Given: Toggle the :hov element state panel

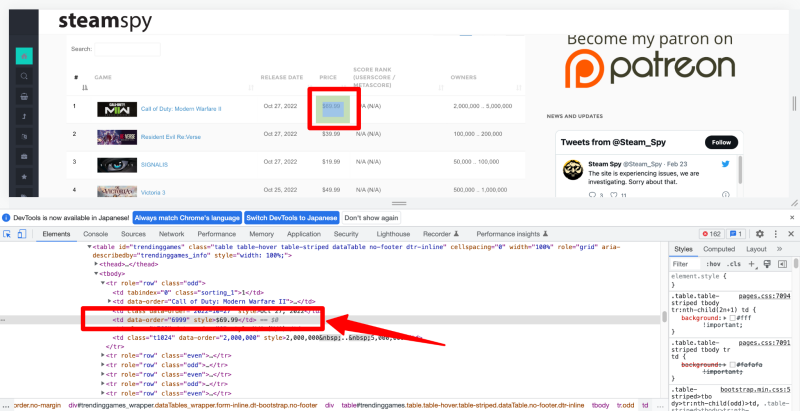Looking at the screenshot, I should (x=713, y=264).
